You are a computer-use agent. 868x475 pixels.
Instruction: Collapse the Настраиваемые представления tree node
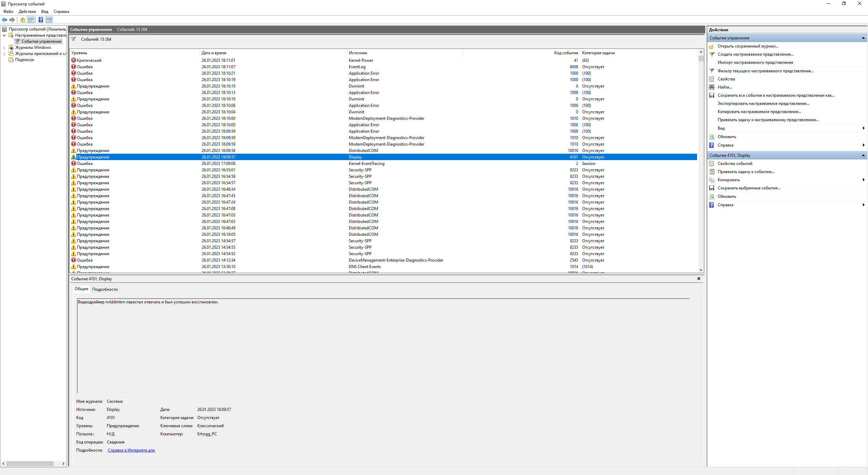4,35
